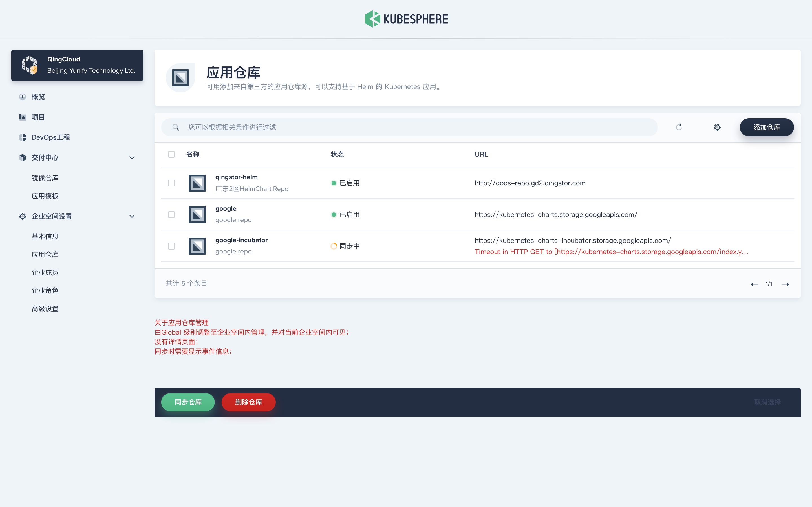The width and height of the screenshot is (812, 507).
Task: Click the 应用仓库 header icon
Action: coord(180,77)
